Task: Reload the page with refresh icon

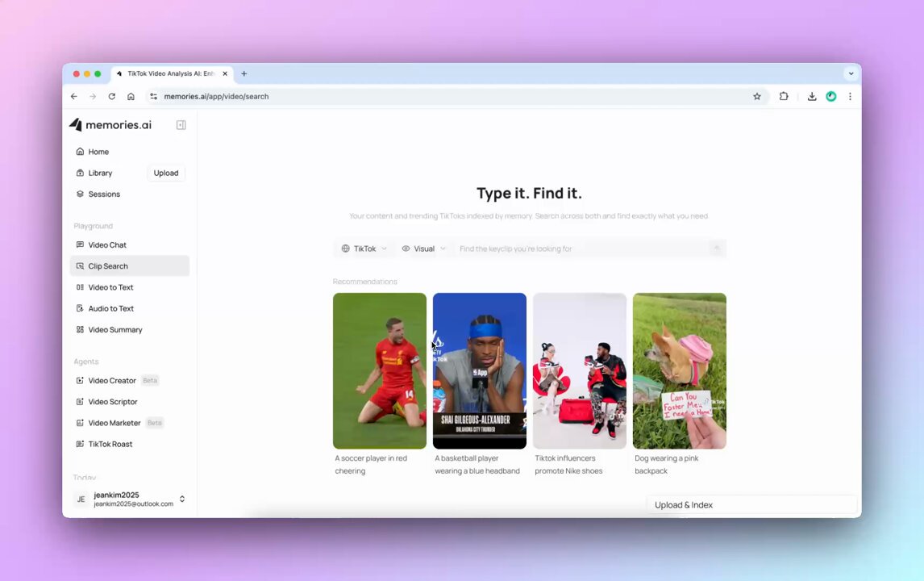Action: [x=111, y=96]
